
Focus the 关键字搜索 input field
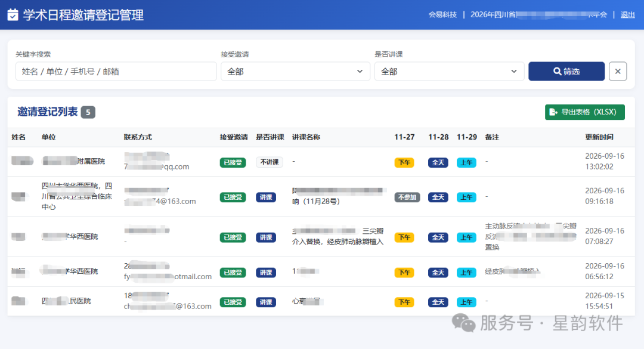click(116, 72)
